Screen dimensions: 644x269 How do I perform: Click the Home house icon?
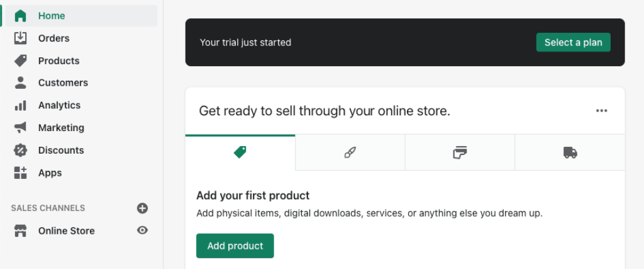pyautogui.click(x=20, y=16)
